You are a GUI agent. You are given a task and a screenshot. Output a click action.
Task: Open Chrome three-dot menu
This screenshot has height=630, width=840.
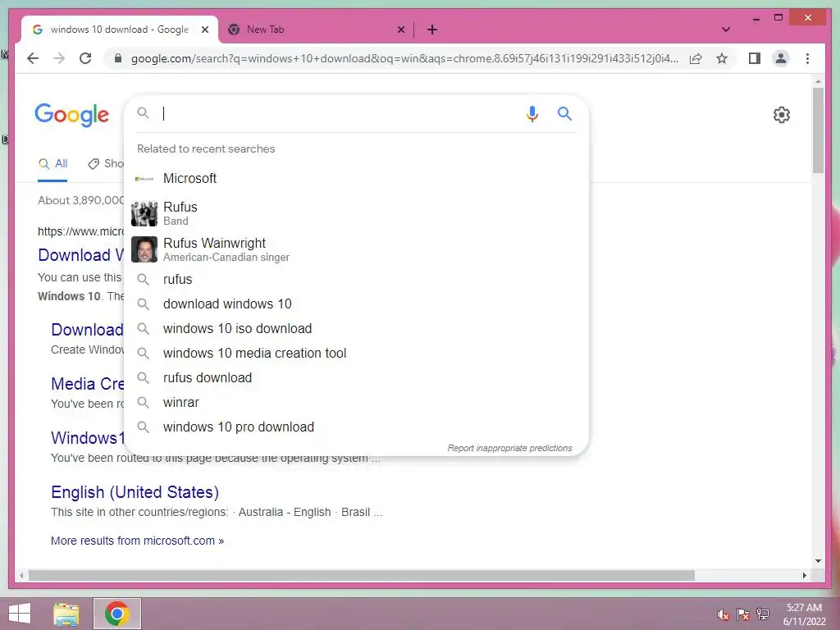pyautogui.click(x=807, y=58)
